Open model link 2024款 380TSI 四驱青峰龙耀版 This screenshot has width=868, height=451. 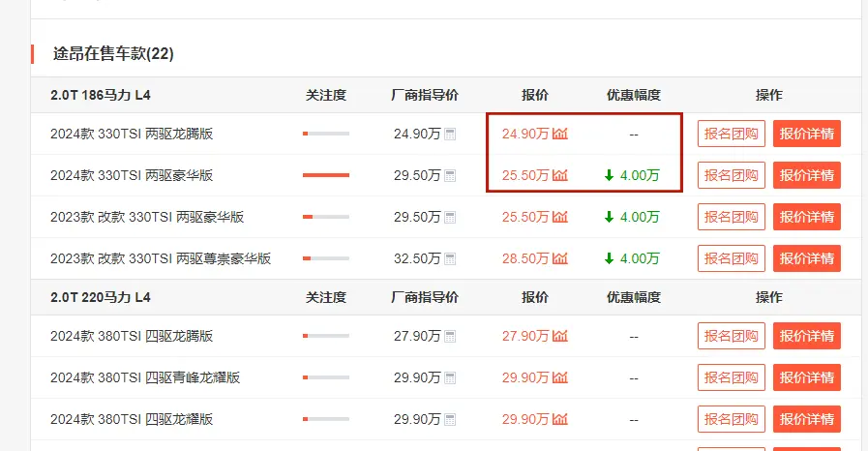pos(145,377)
